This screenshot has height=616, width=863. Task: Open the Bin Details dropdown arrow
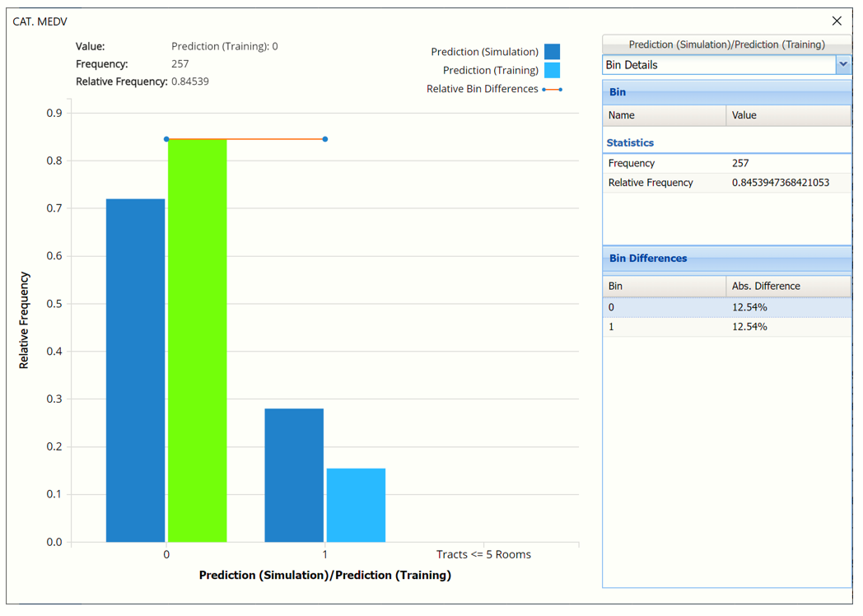(x=842, y=64)
